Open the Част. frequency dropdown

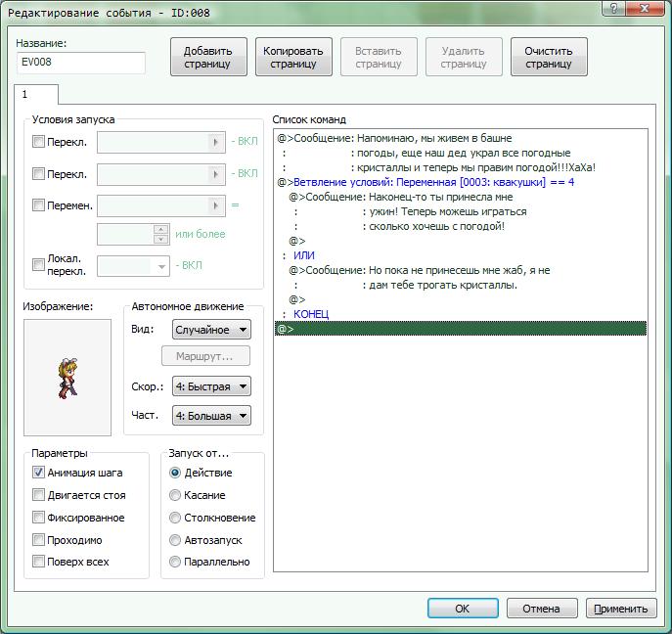point(210,416)
